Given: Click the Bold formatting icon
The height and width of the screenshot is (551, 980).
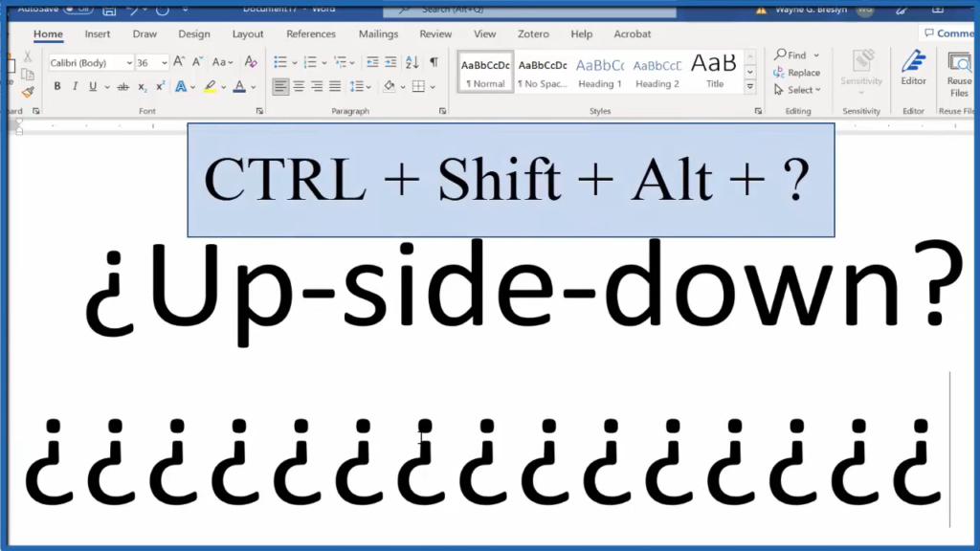Looking at the screenshot, I should tap(57, 87).
